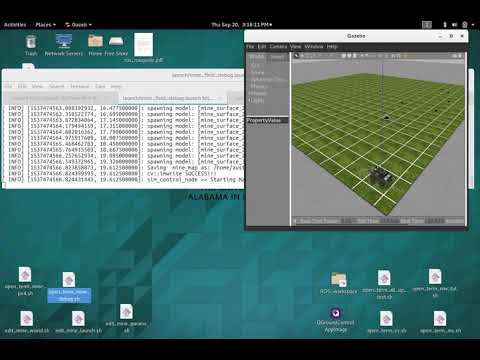Select the active debug launch terminal tab

tap(173, 98)
